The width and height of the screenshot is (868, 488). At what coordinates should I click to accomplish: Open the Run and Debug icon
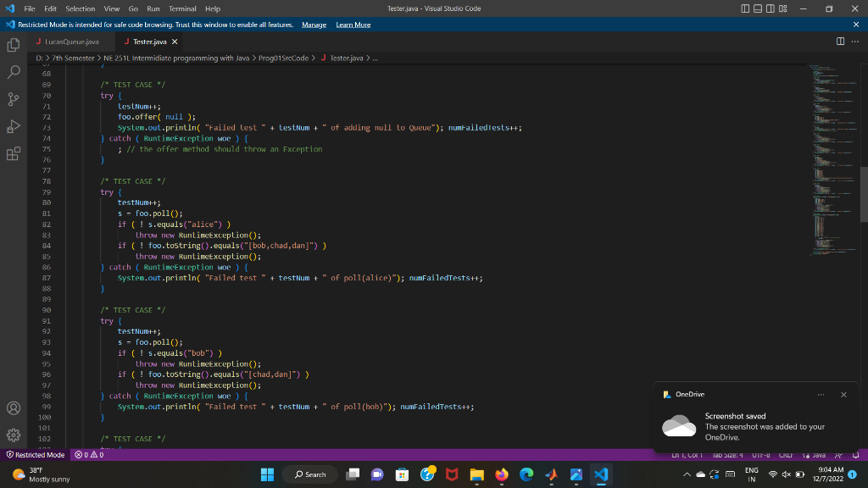[13, 127]
